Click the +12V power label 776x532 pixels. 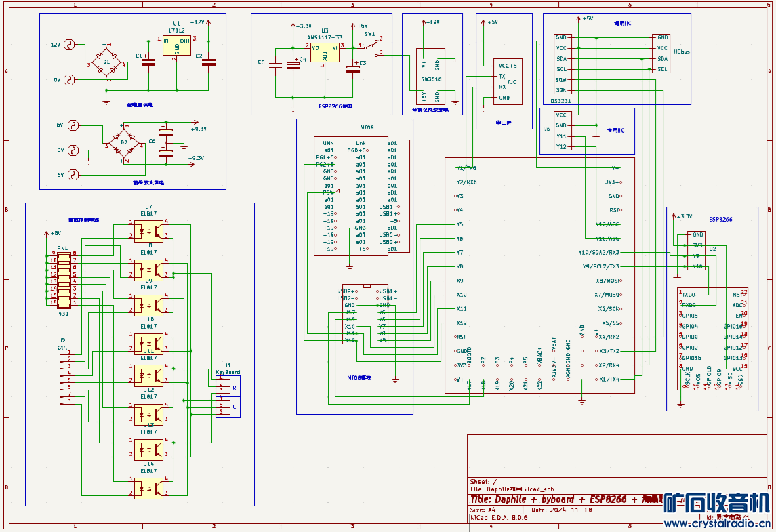197,23
